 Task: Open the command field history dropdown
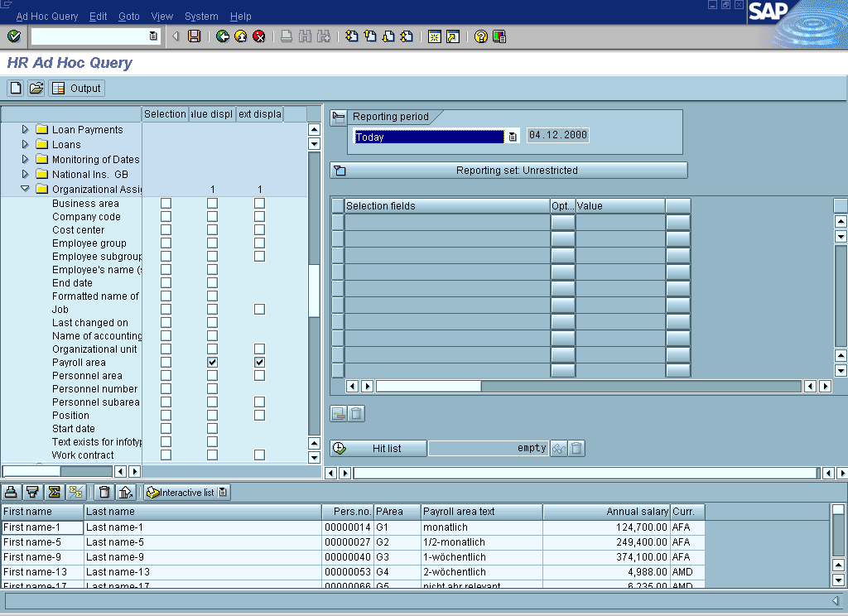coord(153,36)
